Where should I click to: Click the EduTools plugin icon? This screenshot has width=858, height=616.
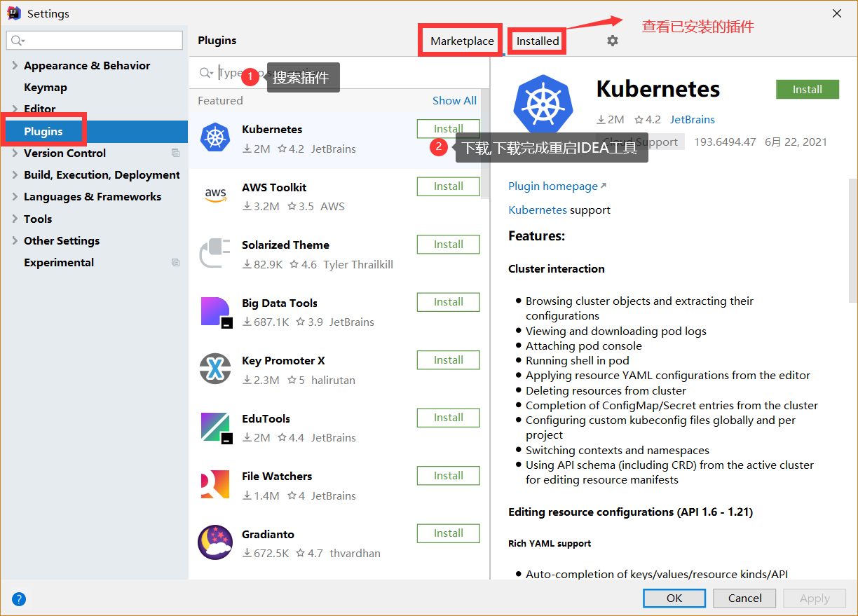(x=216, y=427)
